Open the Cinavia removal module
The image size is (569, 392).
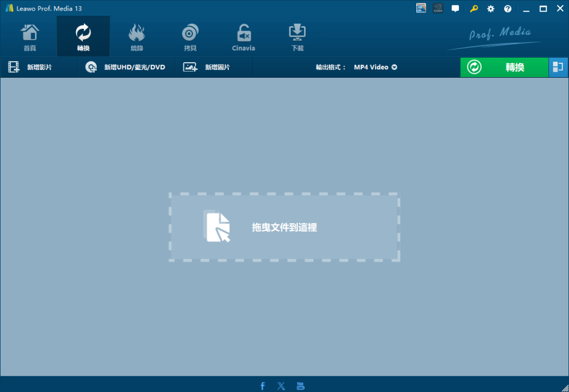(243, 37)
